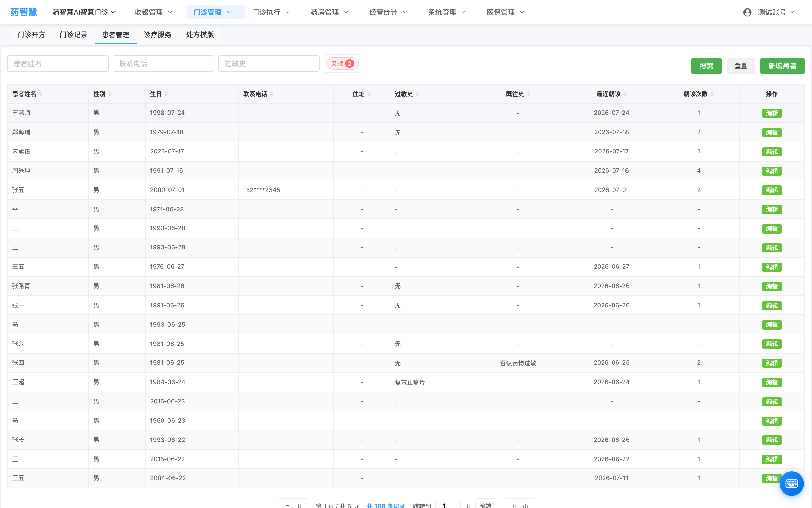Edit patient 王超
The height and width of the screenshot is (508, 812).
point(772,382)
